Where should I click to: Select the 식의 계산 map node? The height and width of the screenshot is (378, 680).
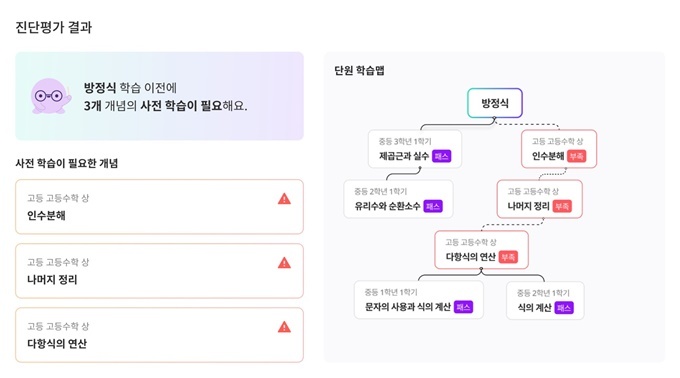click(x=545, y=300)
